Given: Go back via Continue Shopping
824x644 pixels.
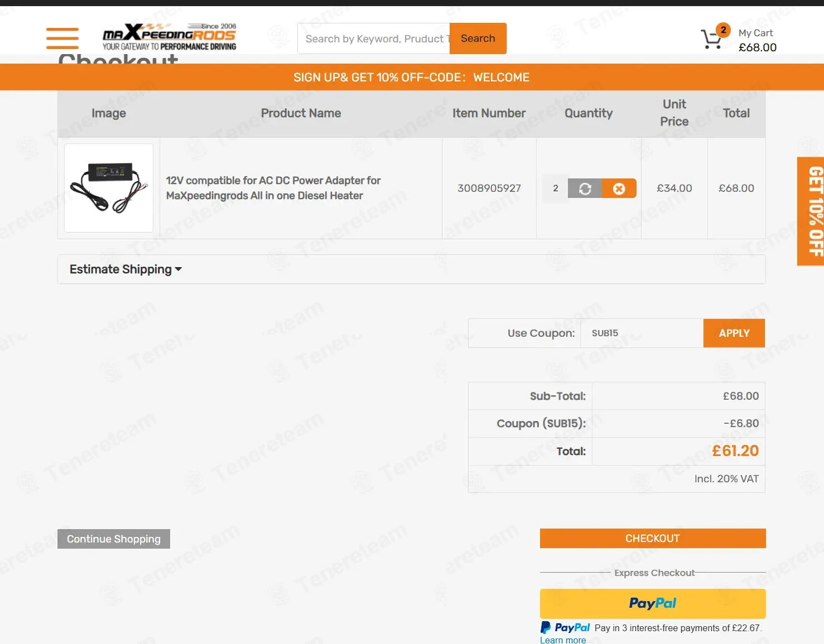Looking at the screenshot, I should [x=114, y=539].
